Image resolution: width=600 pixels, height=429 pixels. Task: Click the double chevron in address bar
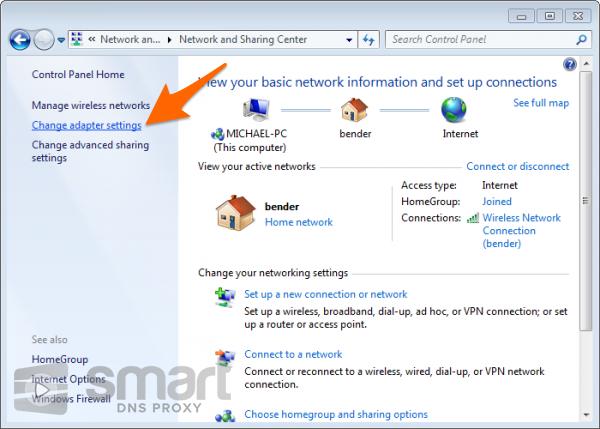[x=92, y=39]
